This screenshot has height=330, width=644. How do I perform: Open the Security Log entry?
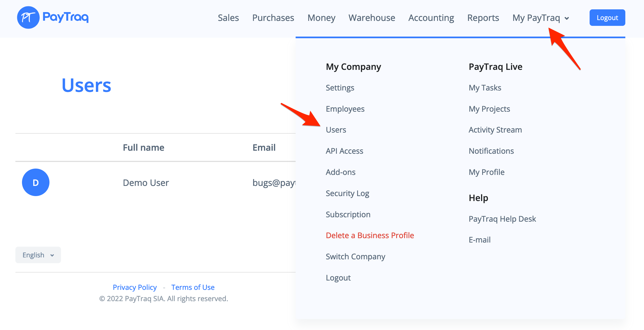click(x=347, y=193)
